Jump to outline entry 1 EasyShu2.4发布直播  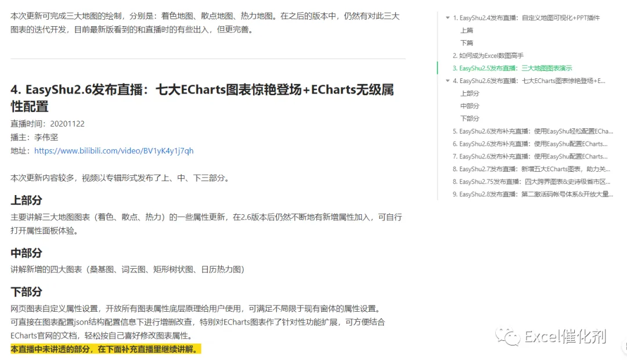526,17
